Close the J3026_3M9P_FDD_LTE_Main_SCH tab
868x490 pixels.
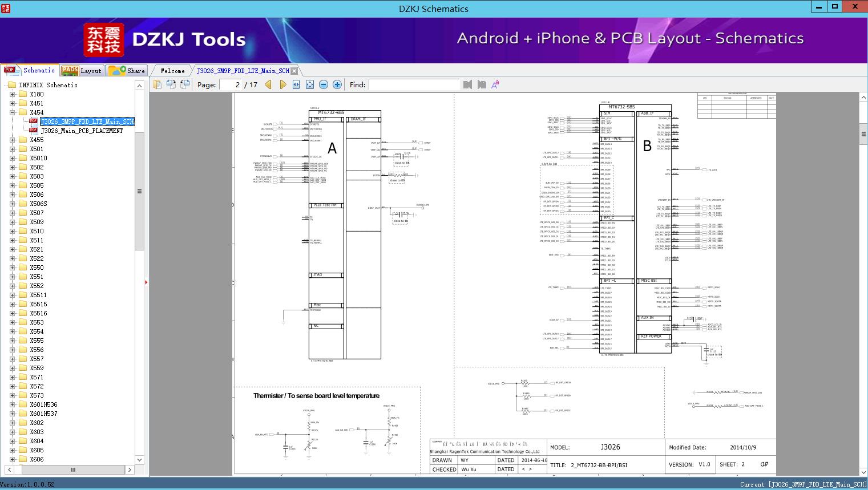point(294,71)
